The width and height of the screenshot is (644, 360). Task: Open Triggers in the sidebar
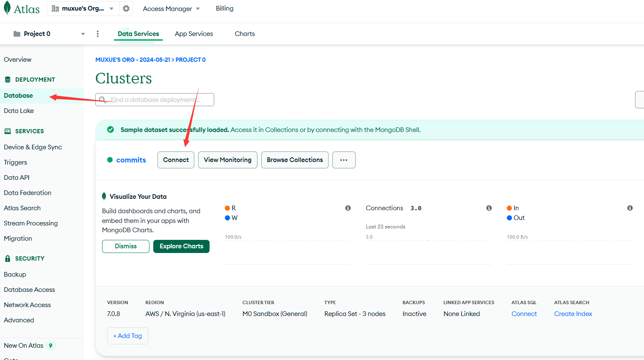click(x=16, y=162)
